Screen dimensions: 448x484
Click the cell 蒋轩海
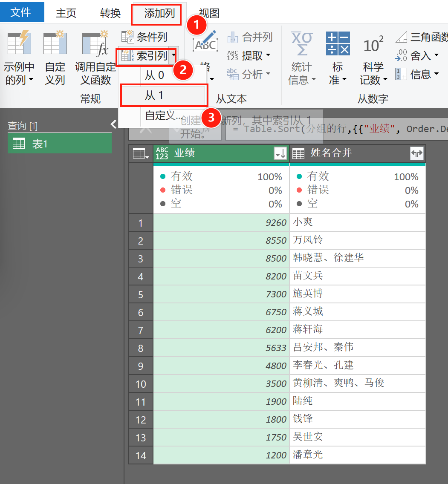(358, 330)
